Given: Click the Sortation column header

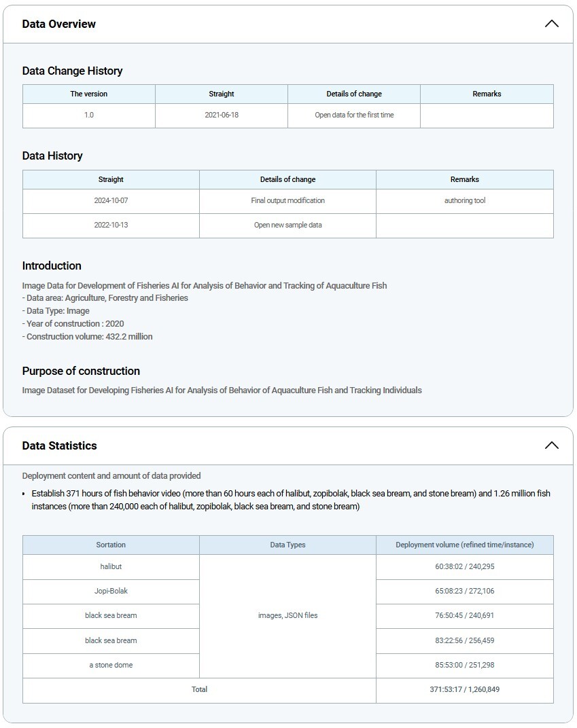Looking at the screenshot, I should coord(111,545).
